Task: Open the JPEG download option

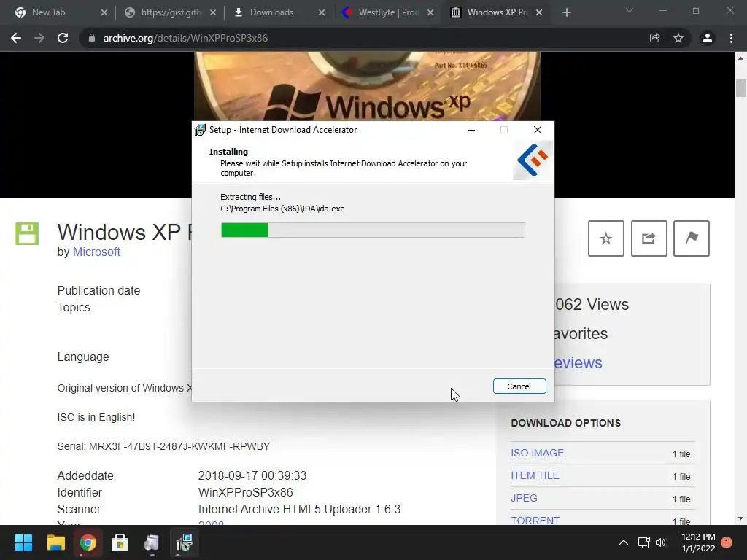Action: click(x=524, y=498)
